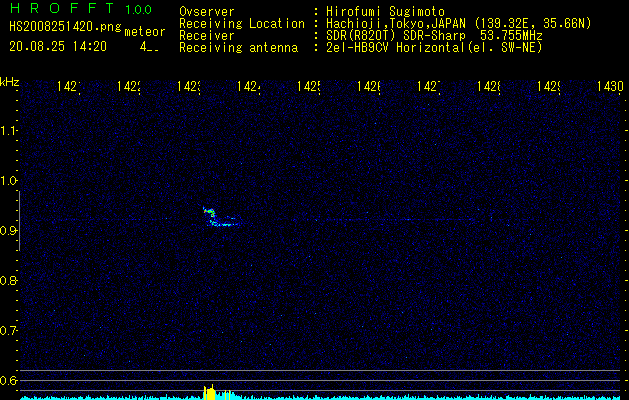This screenshot has width=629, height=400.
Task: Click the 0.6 frequency axis label
Action: pos(8,380)
